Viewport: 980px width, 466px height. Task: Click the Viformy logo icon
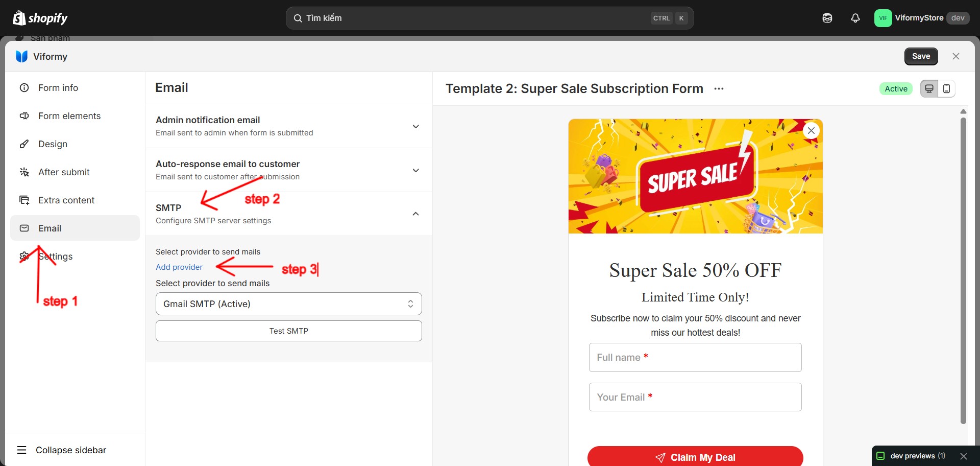pyautogui.click(x=21, y=56)
